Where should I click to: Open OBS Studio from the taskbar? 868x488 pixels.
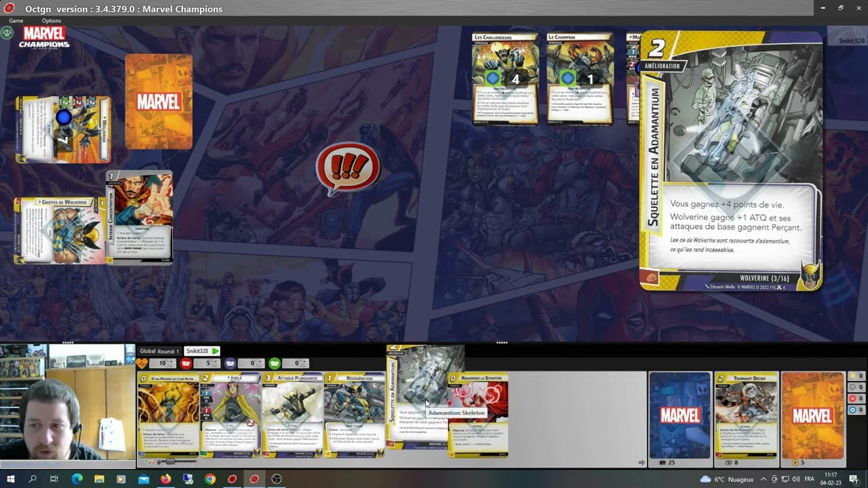coord(277,479)
